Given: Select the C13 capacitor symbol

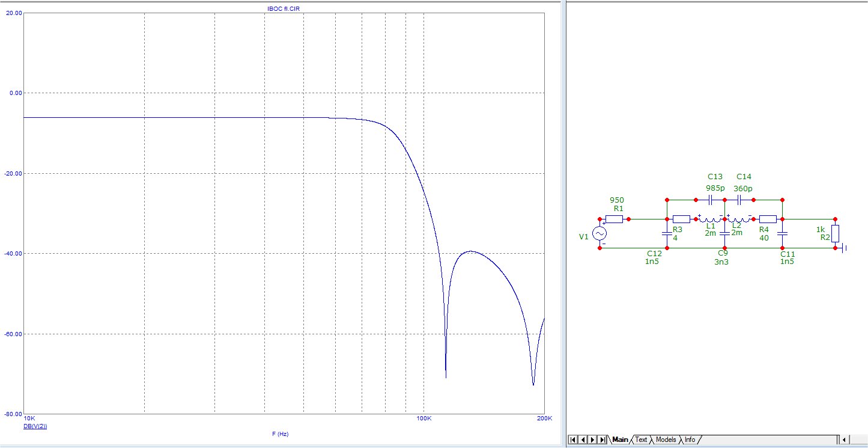Looking at the screenshot, I should coord(711,200).
